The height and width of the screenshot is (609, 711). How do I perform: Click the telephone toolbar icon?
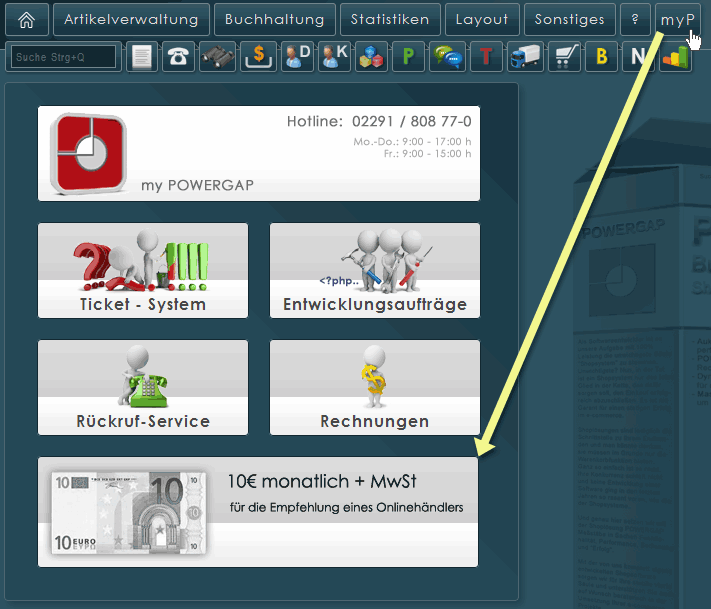click(178, 57)
